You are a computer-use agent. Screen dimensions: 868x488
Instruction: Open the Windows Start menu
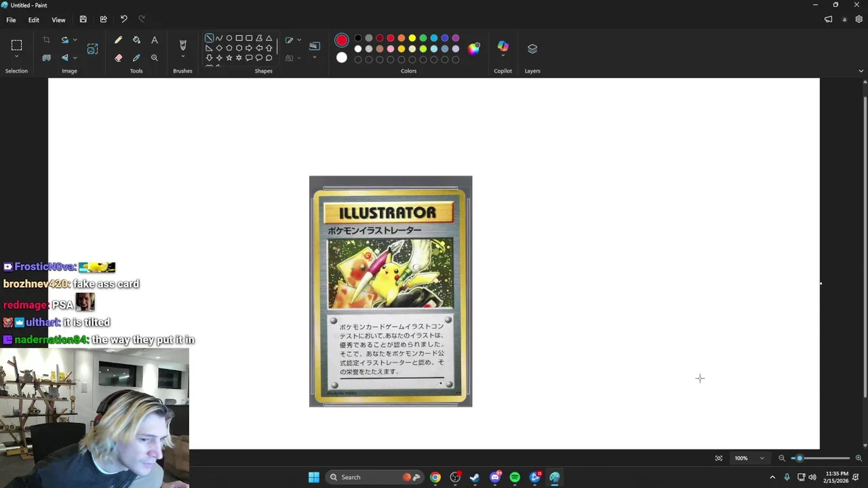coord(314,477)
